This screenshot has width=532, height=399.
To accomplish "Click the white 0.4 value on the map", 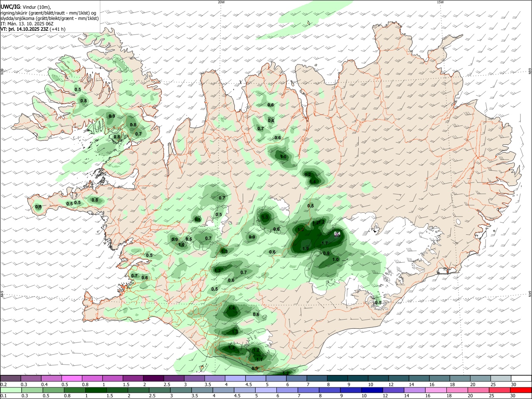I will click(337, 234).
